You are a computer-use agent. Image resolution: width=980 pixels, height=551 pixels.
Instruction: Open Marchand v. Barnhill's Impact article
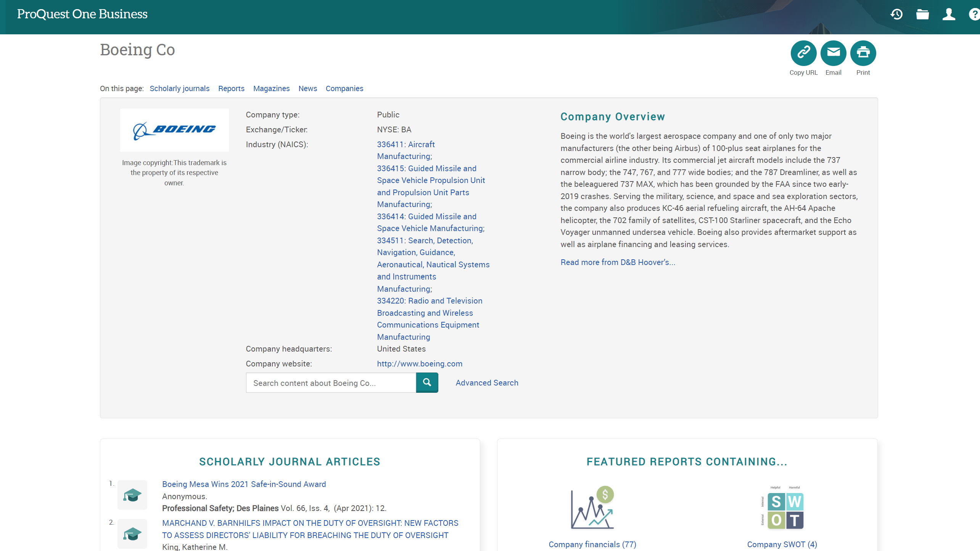310,529
